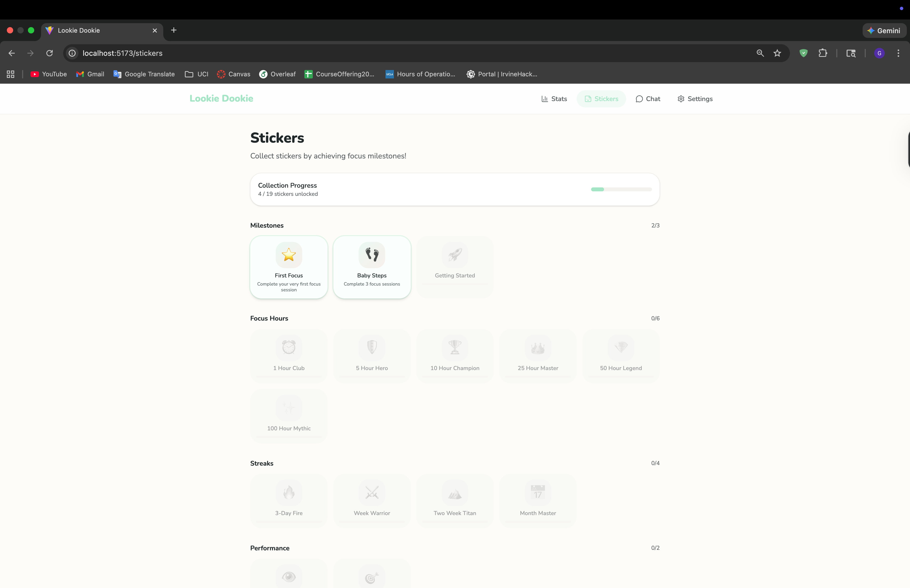Click the Lookie Dookie logo link
Screen dimensions: 910x588
[221, 98]
